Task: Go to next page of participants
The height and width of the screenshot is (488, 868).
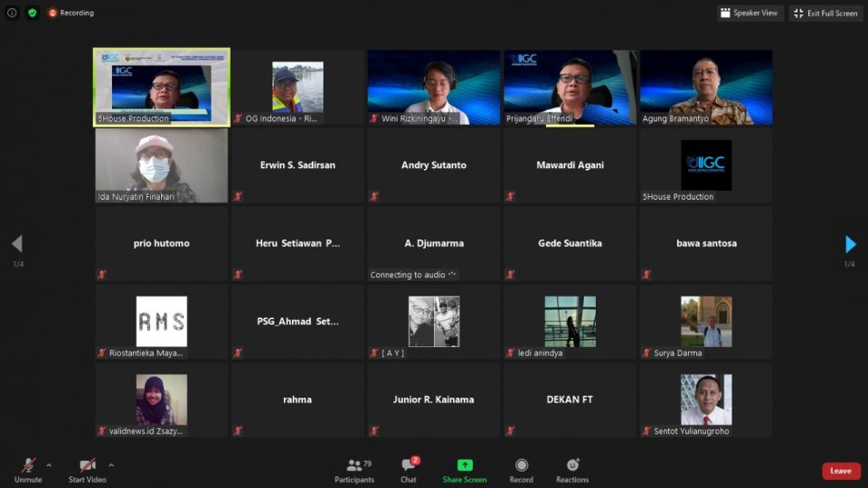Action: point(850,244)
